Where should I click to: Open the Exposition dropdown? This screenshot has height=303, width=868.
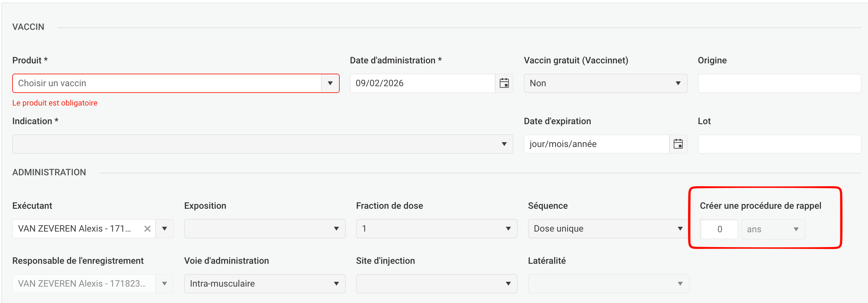(x=265, y=229)
